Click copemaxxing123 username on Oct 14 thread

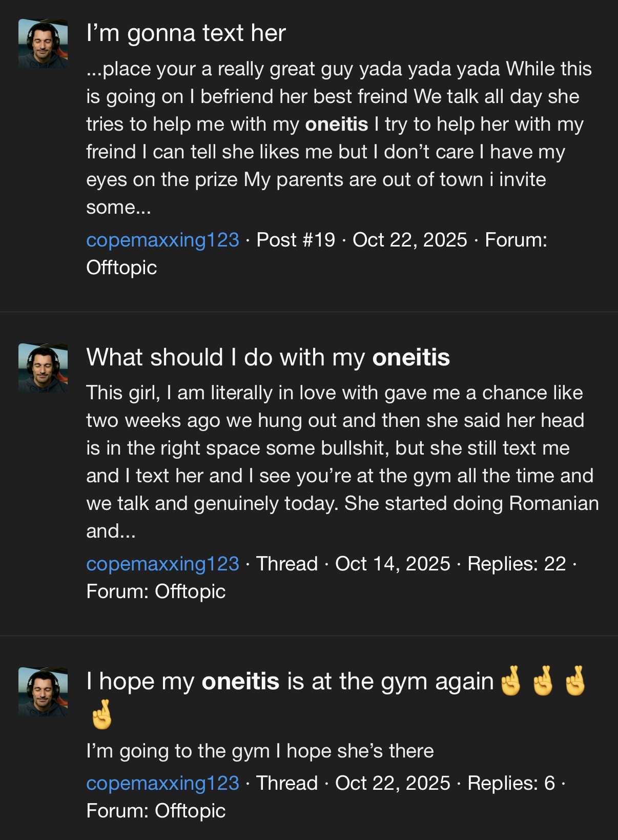pyautogui.click(x=162, y=564)
